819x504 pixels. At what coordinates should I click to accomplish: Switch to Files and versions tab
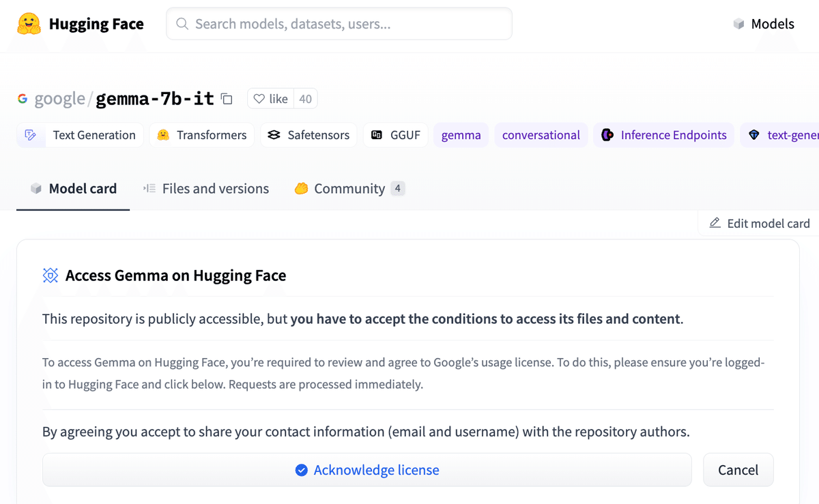coord(206,188)
